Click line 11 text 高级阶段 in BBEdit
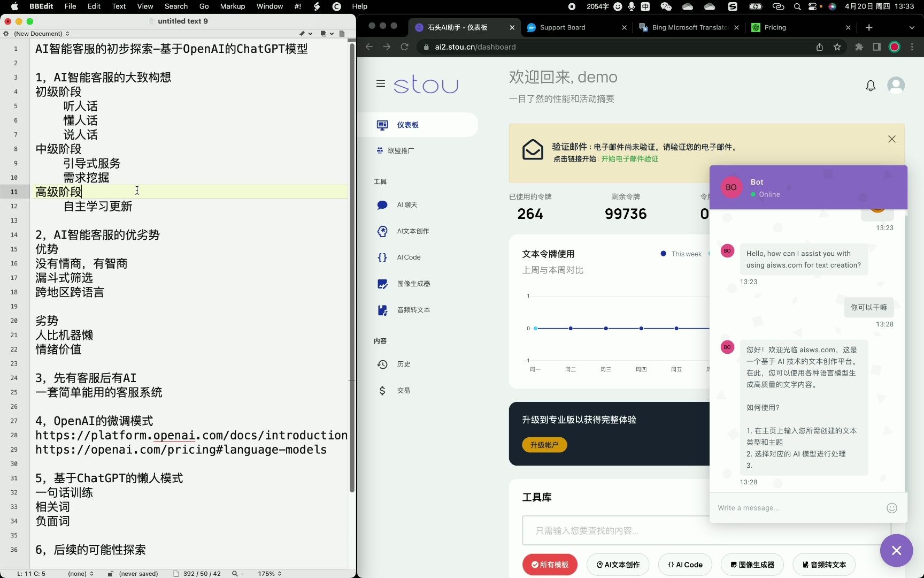 (58, 192)
